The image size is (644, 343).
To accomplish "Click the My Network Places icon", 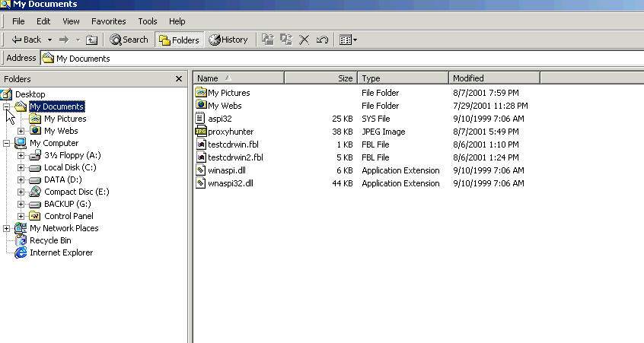I will (x=21, y=228).
